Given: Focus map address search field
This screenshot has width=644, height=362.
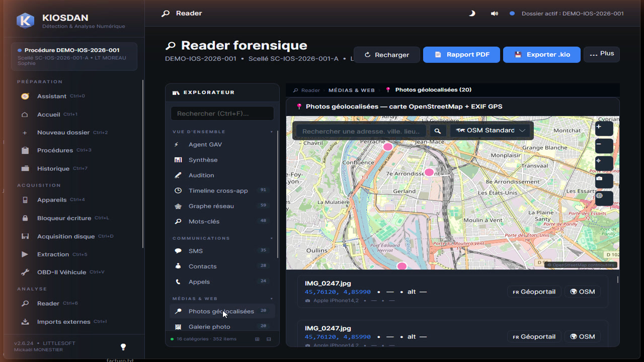Looking at the screenshot, I should click(361, 131).
